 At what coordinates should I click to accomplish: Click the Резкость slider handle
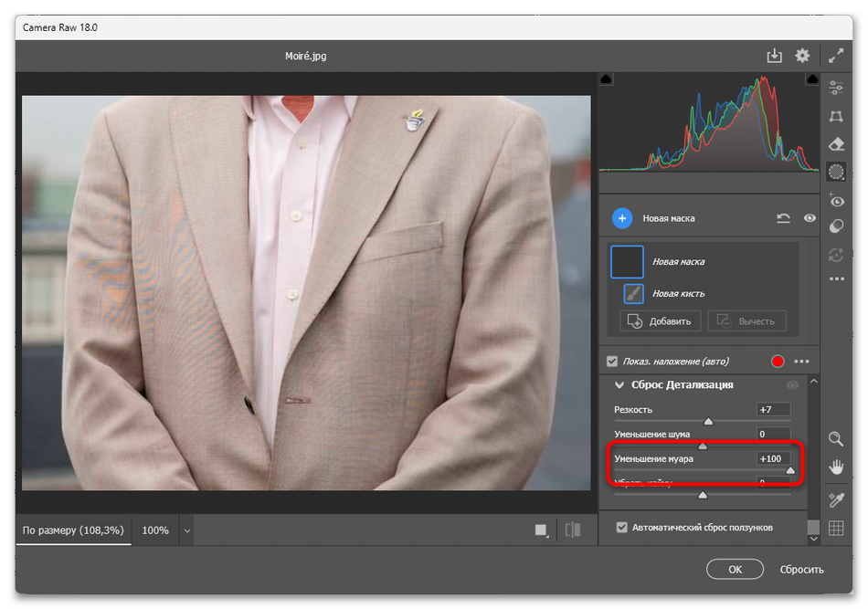click(x=708, y=422)
